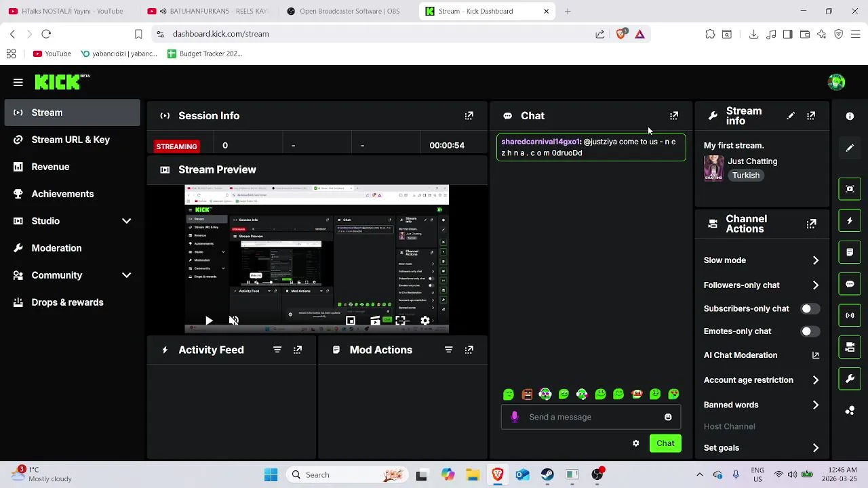Pop out the Activity Feed panel
Viewport: 868px width, 488px height.
pos(298,350)
